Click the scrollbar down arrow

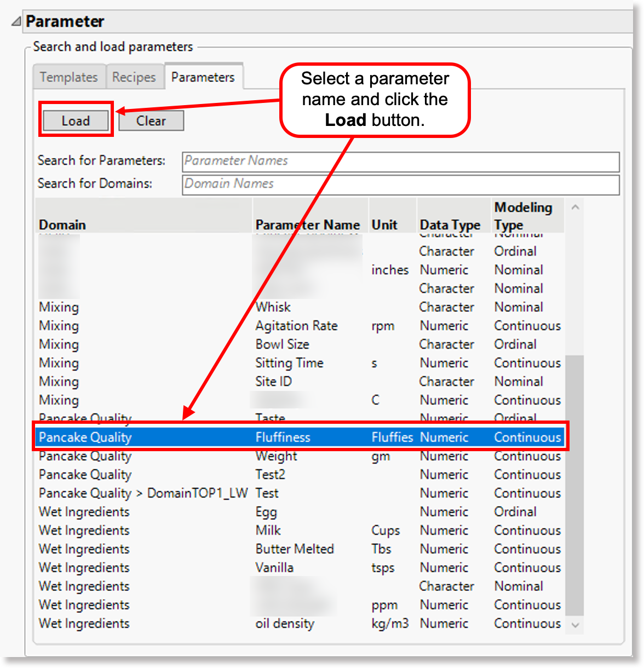(575, 625)
